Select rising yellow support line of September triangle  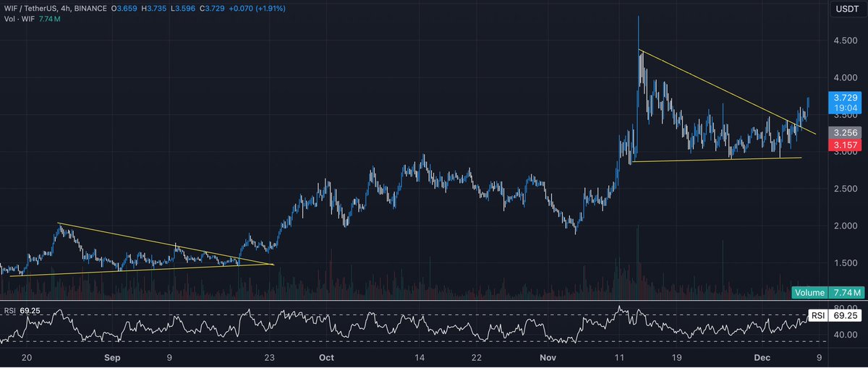[142, 269]
